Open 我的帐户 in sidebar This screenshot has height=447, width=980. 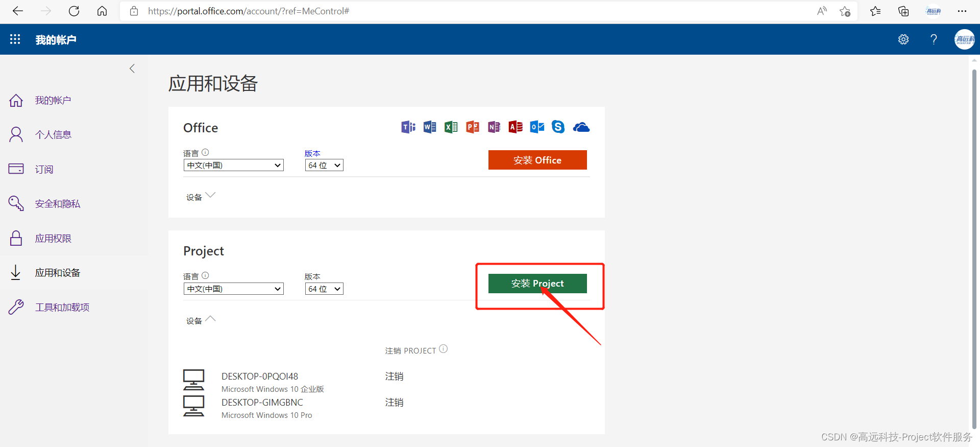[x=53, y=100]
